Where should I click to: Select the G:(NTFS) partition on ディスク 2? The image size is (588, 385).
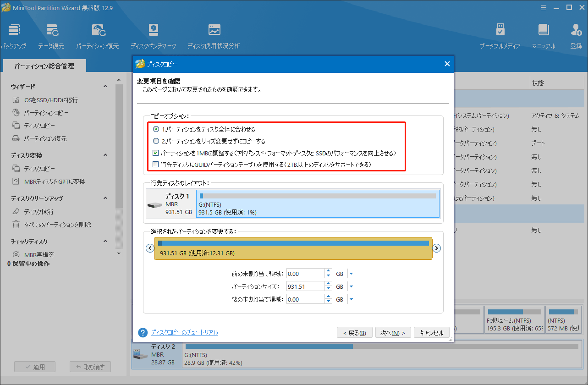[x=383, y=354]
